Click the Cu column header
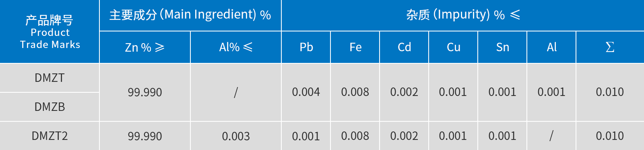 [453, 47]
